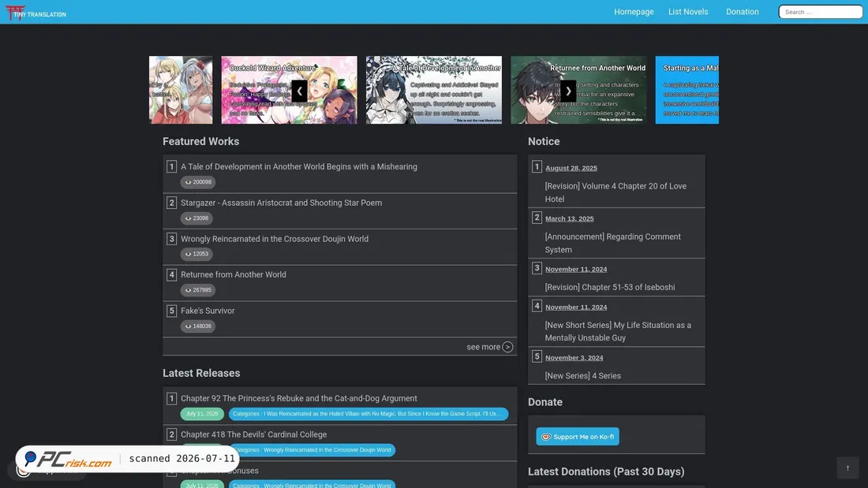This screenshot has width=868, height=488.
Task: Open the November 3, 2024 notice date
Action: tap(574, 357)
